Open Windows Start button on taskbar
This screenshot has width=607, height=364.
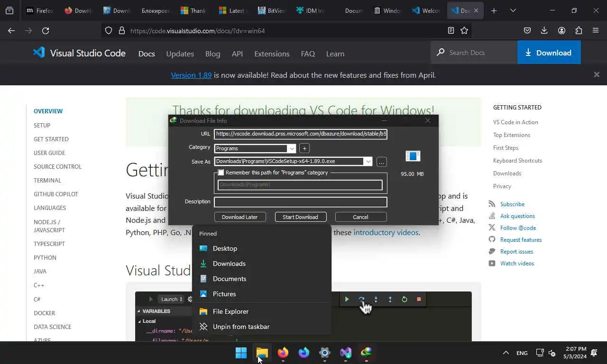(241, 353)
